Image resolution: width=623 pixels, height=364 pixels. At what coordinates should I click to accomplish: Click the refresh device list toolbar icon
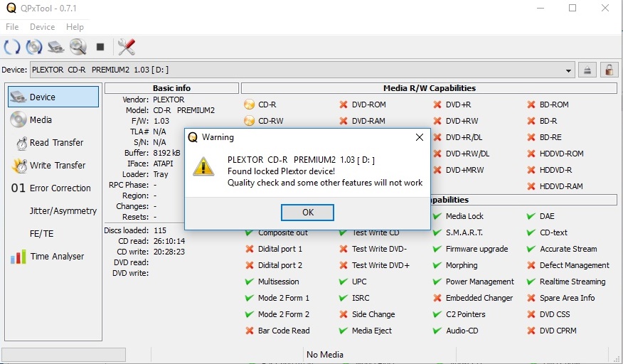(x=12, y=47)
